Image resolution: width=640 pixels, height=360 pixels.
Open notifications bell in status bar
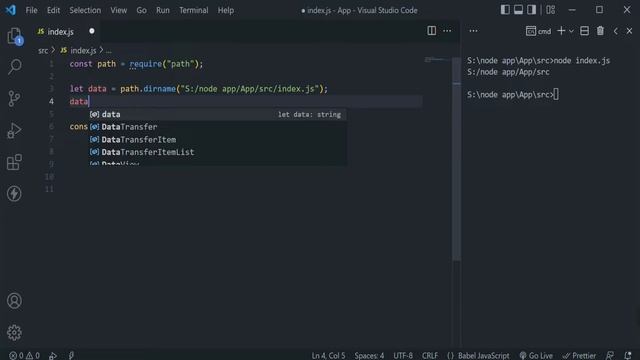click(628, 356)
